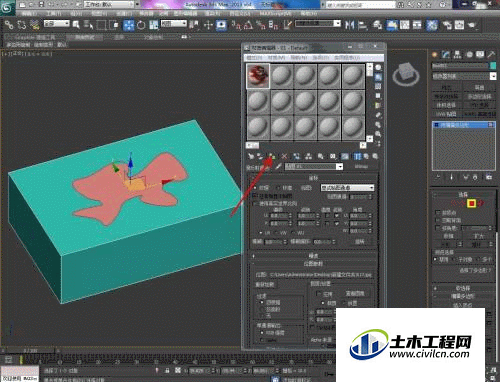Click Configure Modifier Sets icon
The width and height of the screenshot is (500, 382).
pos(489,177)
